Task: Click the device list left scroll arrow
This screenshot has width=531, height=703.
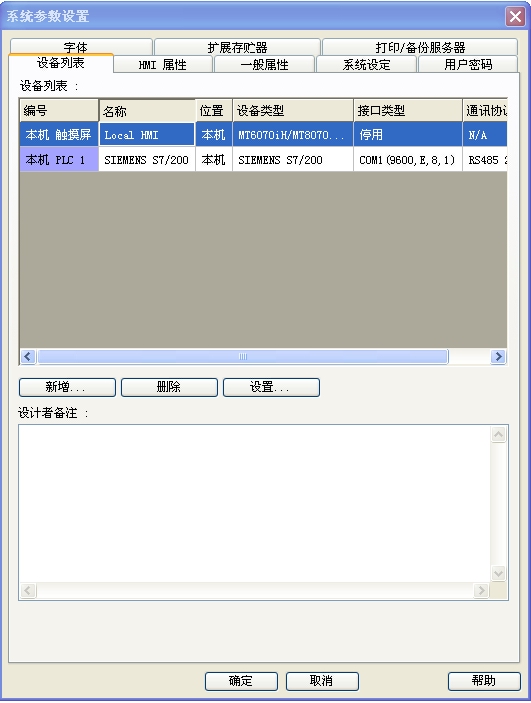Action: point(28,357)
